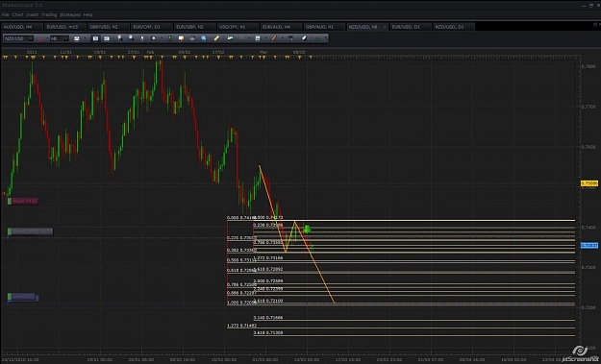Click the zoom out magnifier icon

[x=131, y=38]
